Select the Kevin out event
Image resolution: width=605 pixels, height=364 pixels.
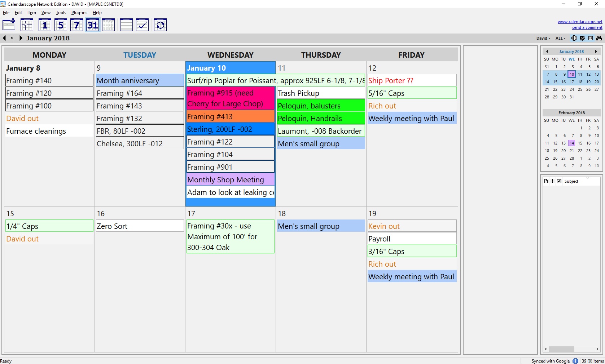pos(412,226)
